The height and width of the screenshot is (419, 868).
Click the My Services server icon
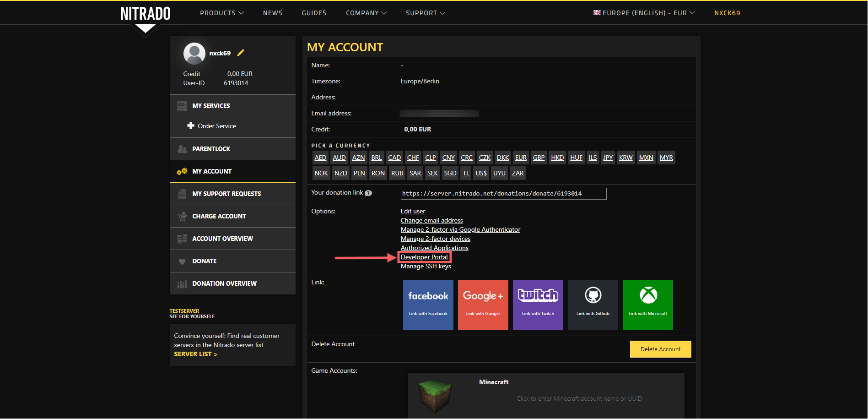pos(182,106)
